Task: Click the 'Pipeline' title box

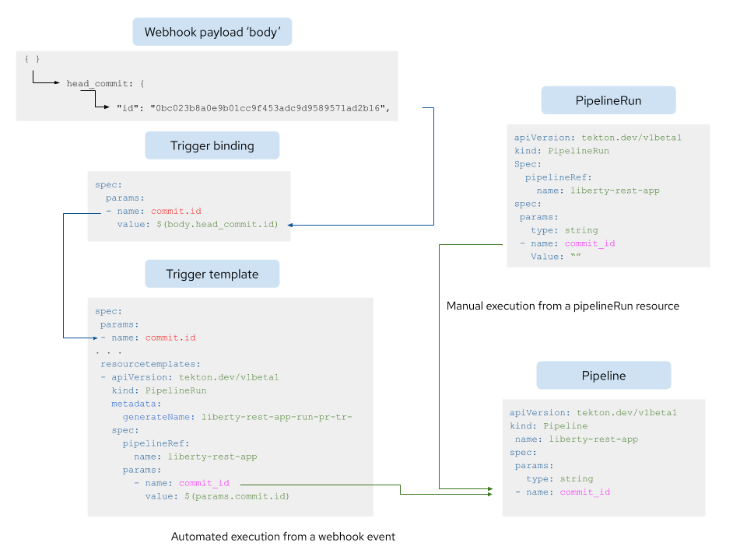Action: (603, 375)
